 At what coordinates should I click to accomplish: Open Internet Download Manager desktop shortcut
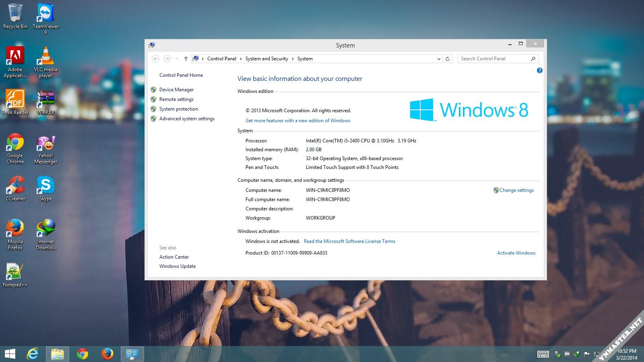45,234
